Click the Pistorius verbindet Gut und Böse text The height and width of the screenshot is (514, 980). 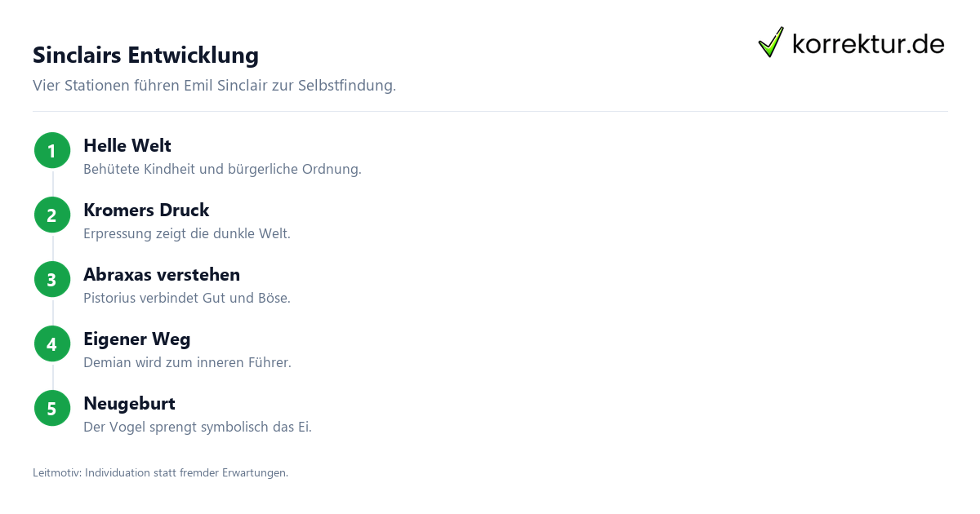[x=187, y=299]
